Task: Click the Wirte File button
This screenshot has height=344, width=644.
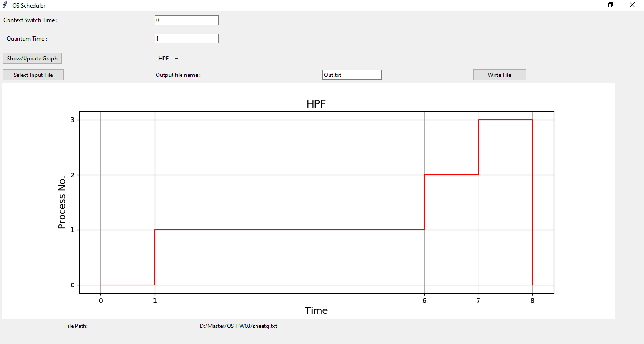Action: 500,75
